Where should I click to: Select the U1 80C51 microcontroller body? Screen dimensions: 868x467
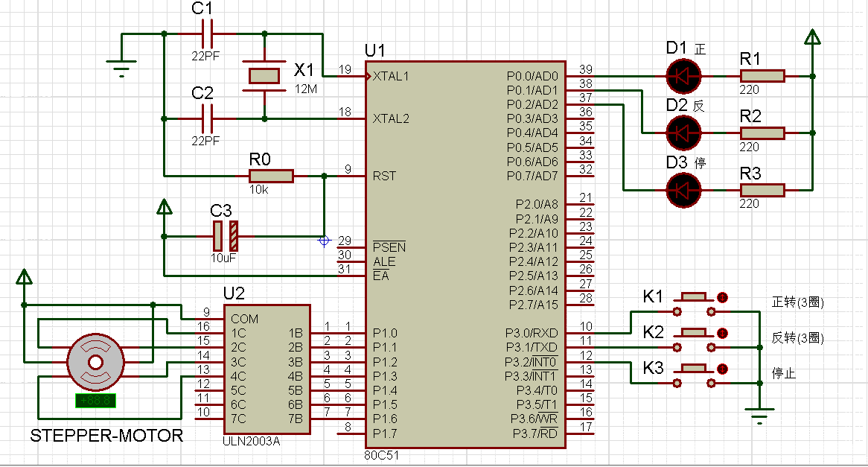[x=465, y=255]
